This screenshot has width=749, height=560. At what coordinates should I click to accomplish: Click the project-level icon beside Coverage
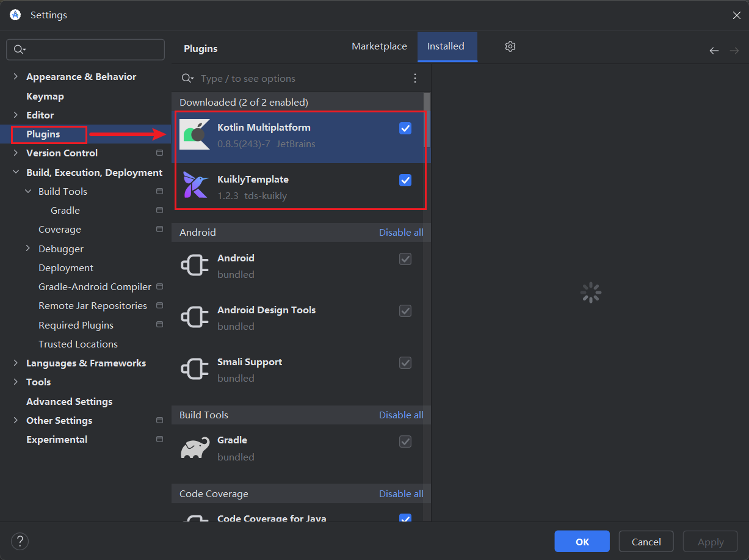pos(159,229)
